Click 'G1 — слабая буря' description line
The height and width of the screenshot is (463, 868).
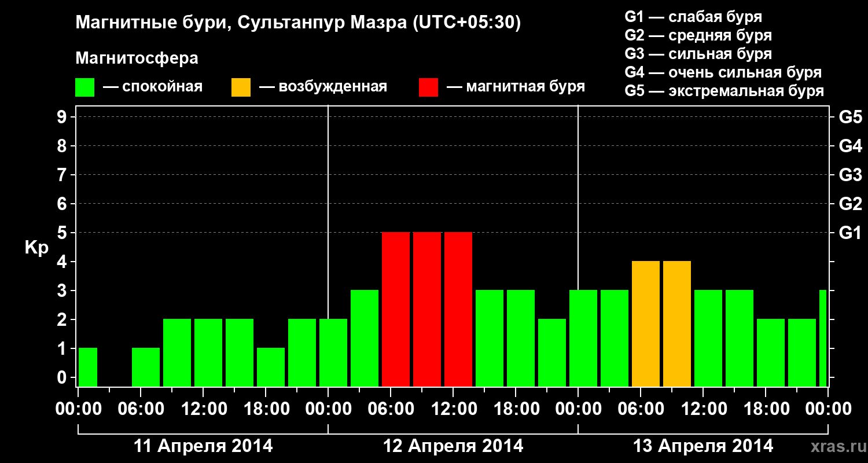point(693,17)
